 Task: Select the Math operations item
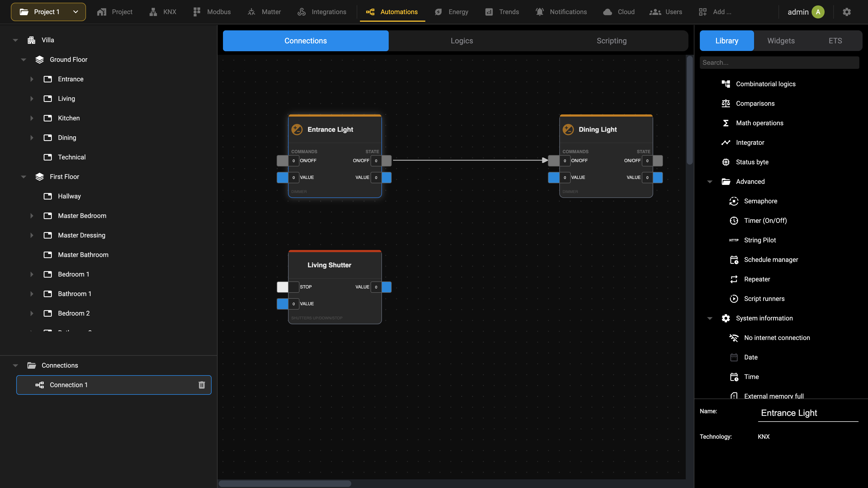(x=759, y=123)
